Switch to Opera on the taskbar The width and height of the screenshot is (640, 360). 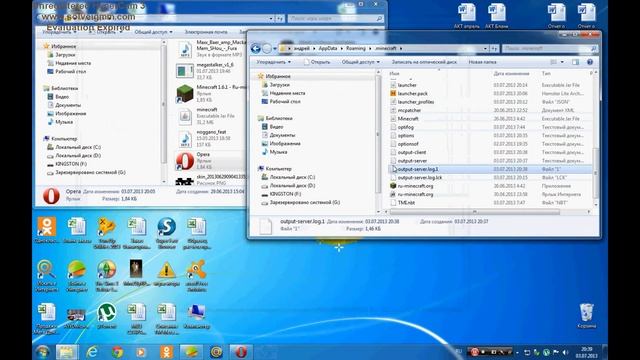241,352
